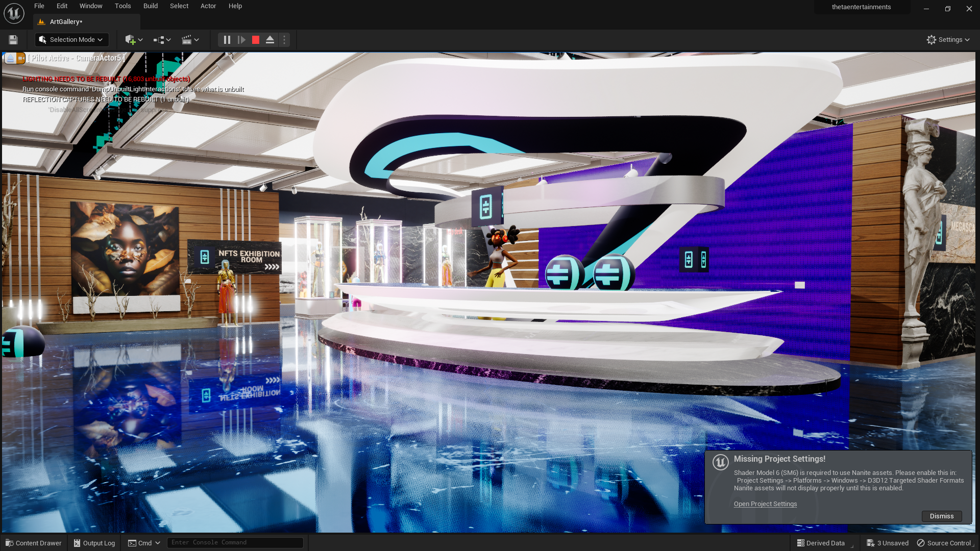The width and height of the screenshot is (980, 551).
Task: Follow the Open Project Settings link
Action: (x=765, y=504)
